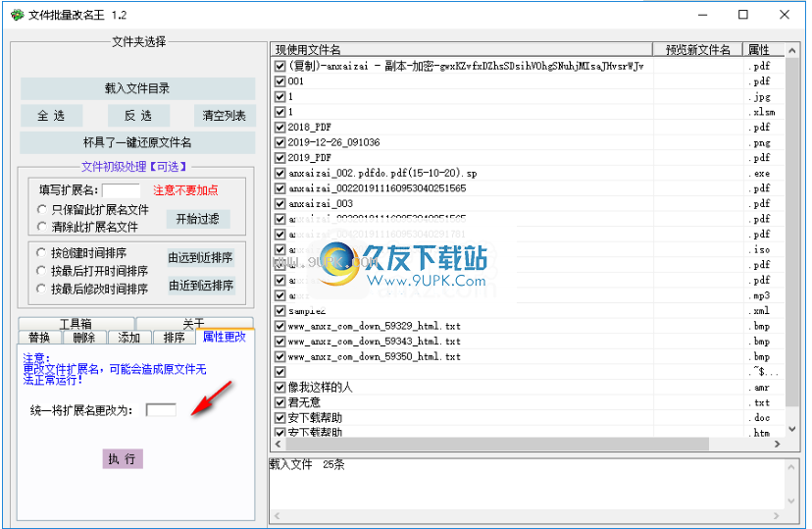Click the 预览新文件名 column header

click(x=697, y=50)
